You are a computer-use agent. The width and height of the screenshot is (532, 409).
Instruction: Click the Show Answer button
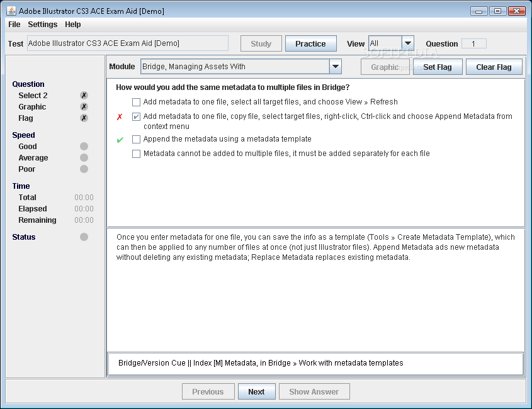point(314,391)
